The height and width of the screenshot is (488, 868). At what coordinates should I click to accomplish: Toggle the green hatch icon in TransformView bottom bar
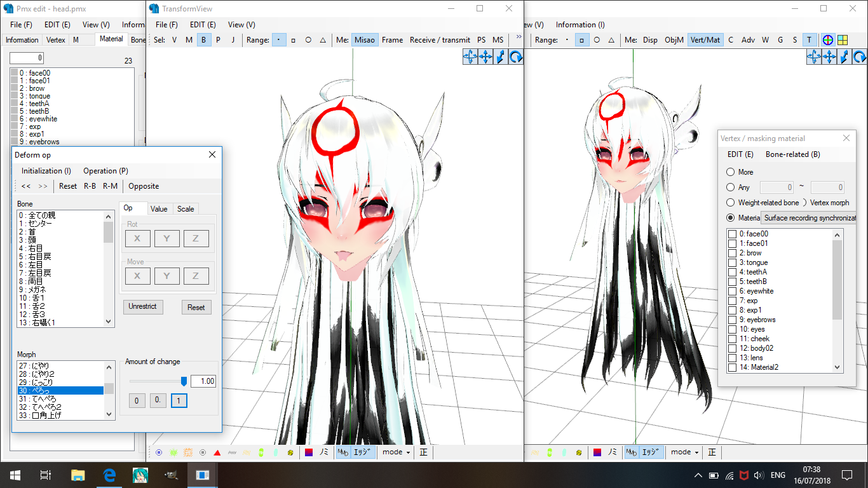tap(173, 452)
